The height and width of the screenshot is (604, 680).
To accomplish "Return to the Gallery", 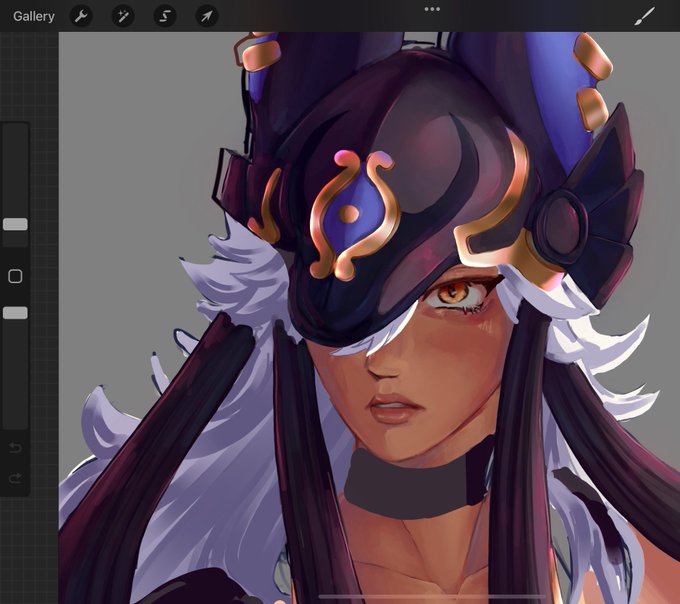I will click(x=34, y=16).
